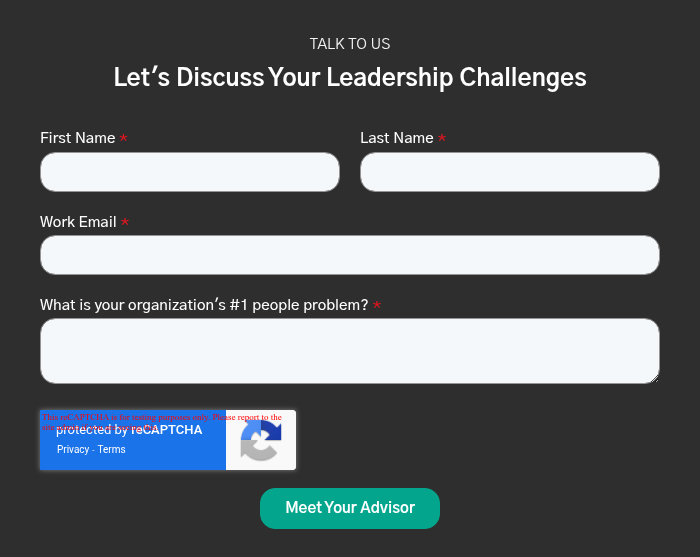The image size is (700, 557).
Task: Click the organization's #1 people problem label
Action: click(x=204, y=305)
